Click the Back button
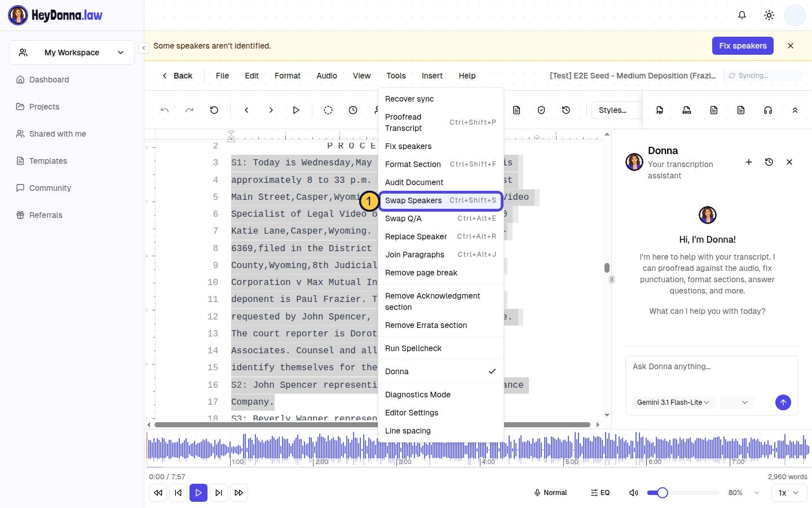This screenshot has height=508, width=812. (177, 76)
